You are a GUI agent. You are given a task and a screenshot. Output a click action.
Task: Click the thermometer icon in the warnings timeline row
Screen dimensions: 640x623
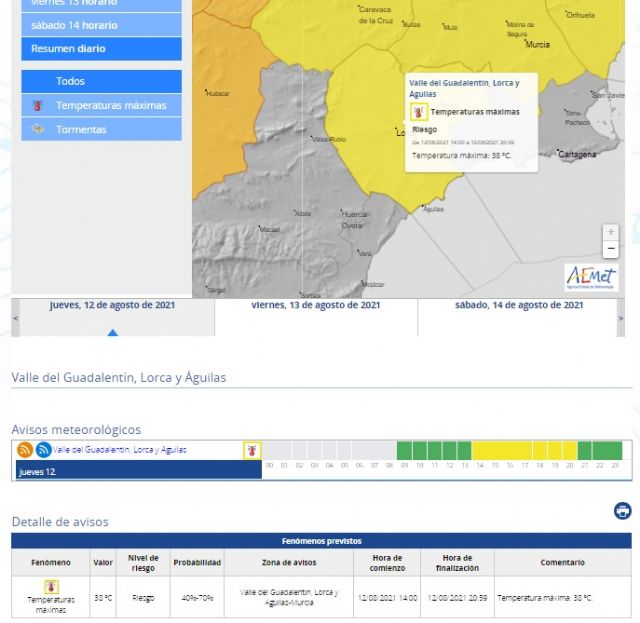252,450
